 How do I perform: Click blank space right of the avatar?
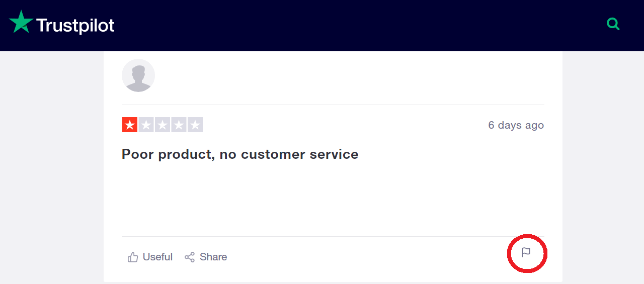click(352, 75)
